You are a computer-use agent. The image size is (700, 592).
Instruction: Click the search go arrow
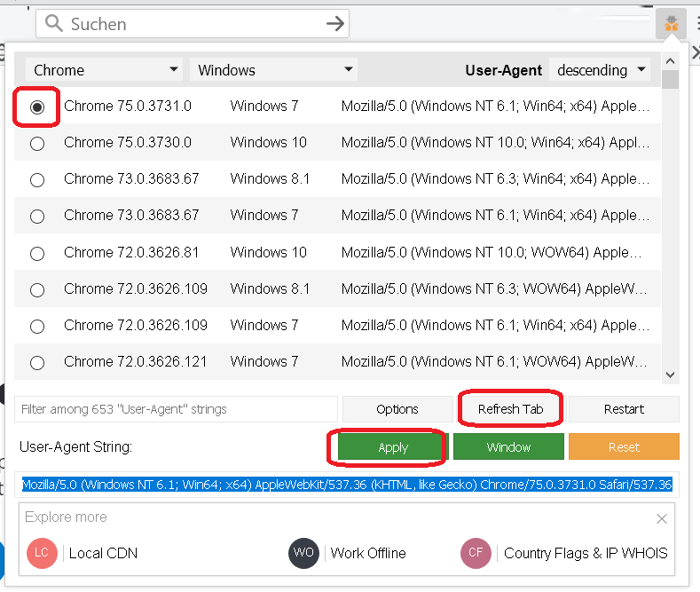pos(335,23)
